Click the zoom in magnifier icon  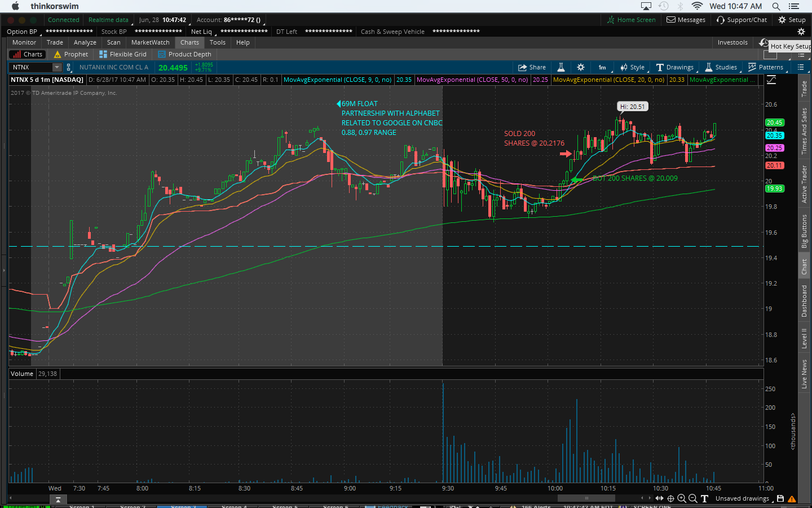(x=682, y=498)
